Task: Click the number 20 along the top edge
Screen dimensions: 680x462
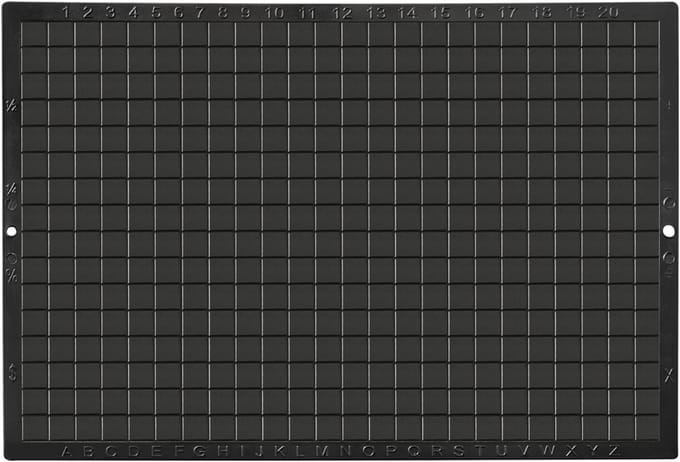Action: pos(608,12)
